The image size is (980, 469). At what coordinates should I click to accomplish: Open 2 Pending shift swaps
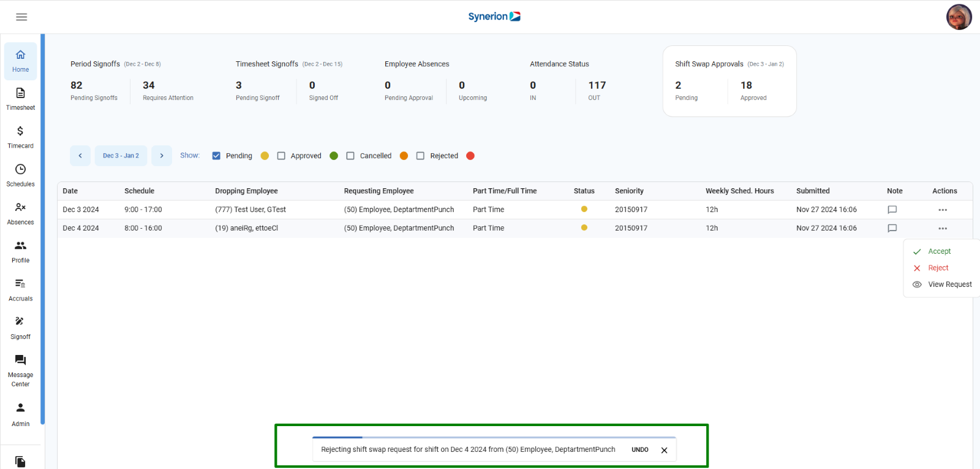click(686, 90)
